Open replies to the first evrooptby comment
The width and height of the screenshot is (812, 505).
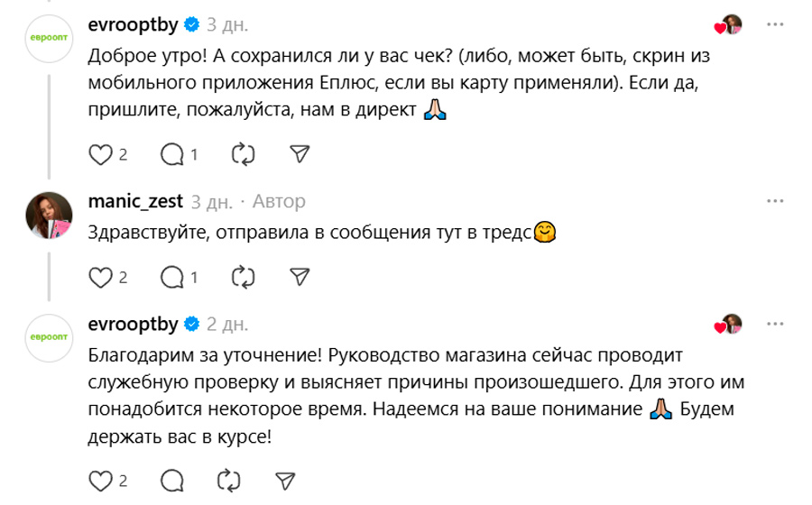[x=171, y=154]
